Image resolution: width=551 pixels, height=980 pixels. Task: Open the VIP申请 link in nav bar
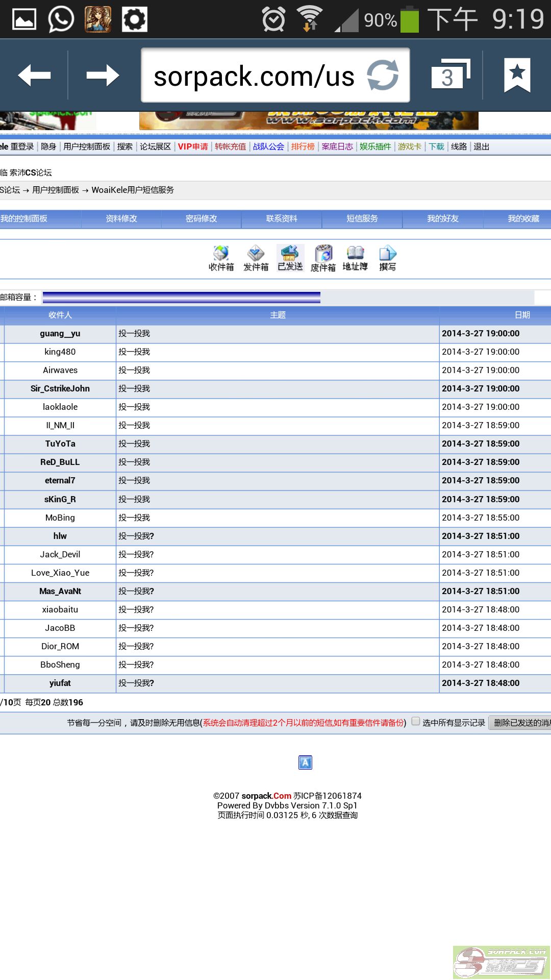click(x=193, y=146)
